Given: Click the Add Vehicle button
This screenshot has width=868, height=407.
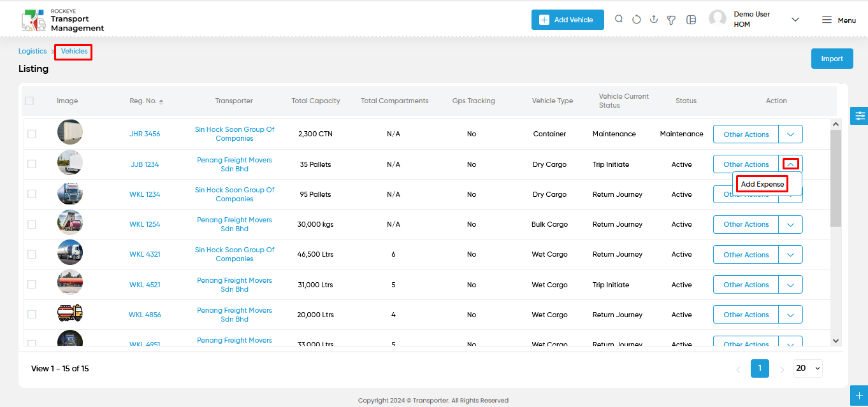Looking at the screenshot, I should click(x=567, y=20).
